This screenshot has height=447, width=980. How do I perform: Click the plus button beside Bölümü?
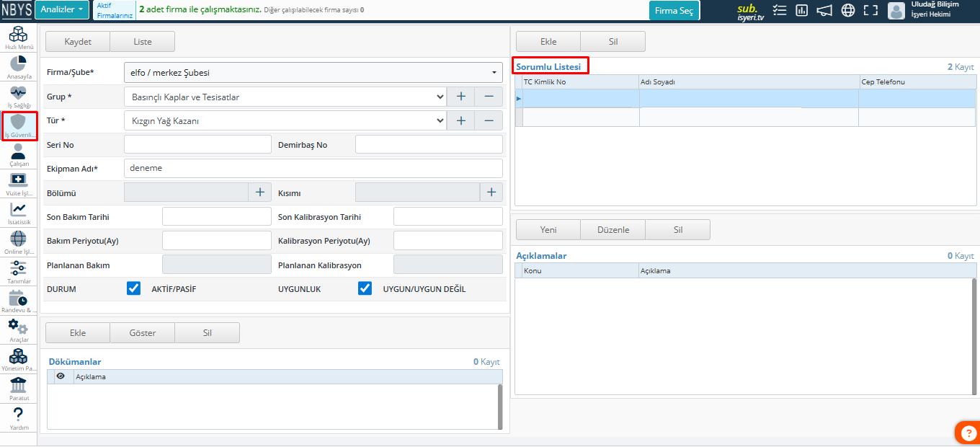pos(260,192)
